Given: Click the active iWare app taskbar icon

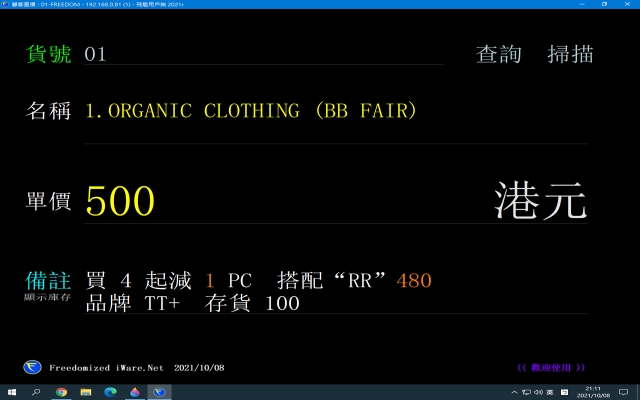Looking at the screenshot, I should pyautogui.click(x=157, y=392).
